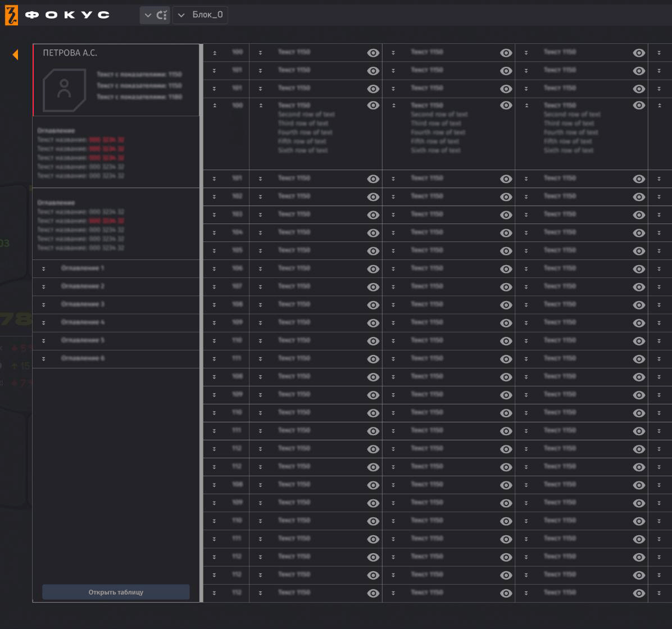Click the eye icon in row 104, first text column
The image size is (672, 629).
point(373,233)
